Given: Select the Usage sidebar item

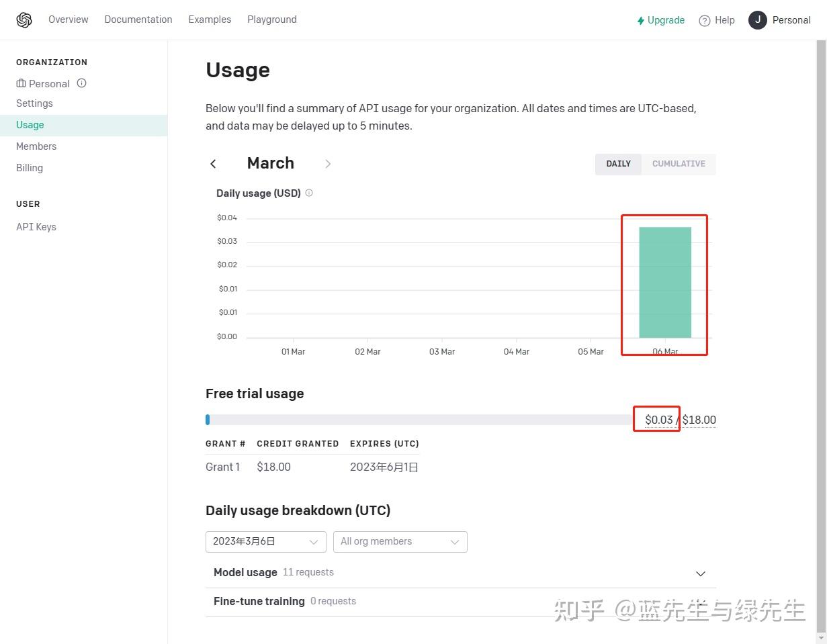Looking at the screenshot, I should [30, 125].
